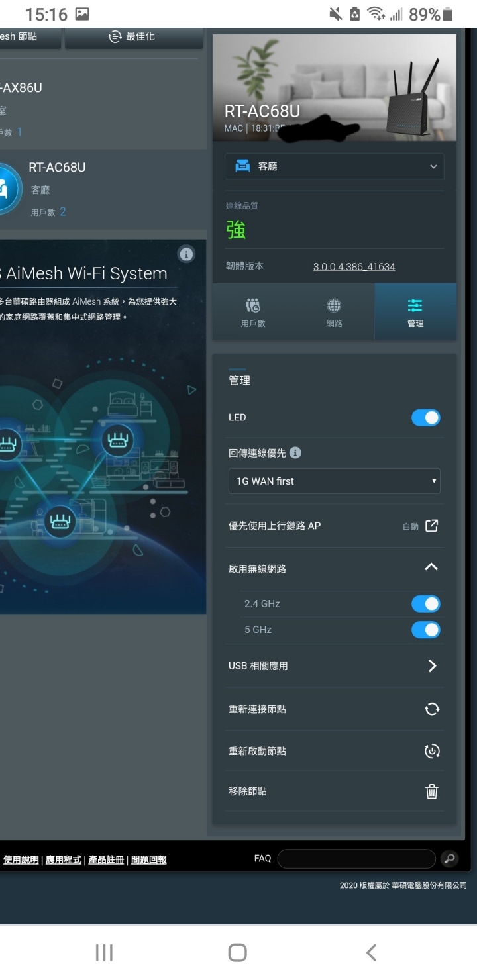This screenshot has height=980, width=477.
Task: Click the FAQ search input field
Action: (x=356, y=859)
